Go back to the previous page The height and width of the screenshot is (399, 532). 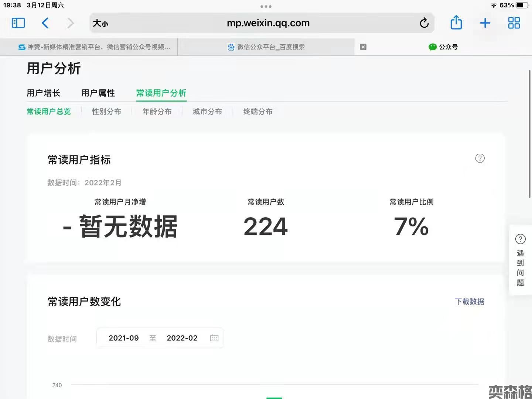[x=45, y=23]
